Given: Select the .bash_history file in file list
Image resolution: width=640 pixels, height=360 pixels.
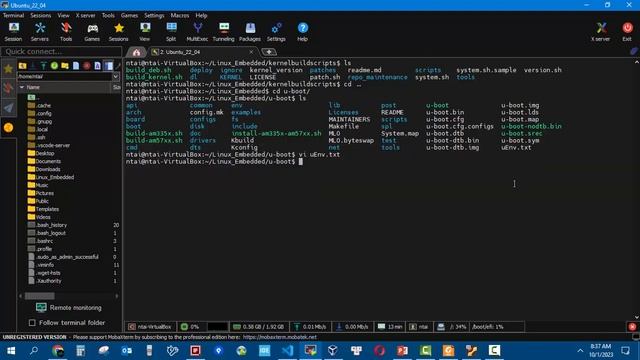Looking at the screenshot, I should click(47, 225).
